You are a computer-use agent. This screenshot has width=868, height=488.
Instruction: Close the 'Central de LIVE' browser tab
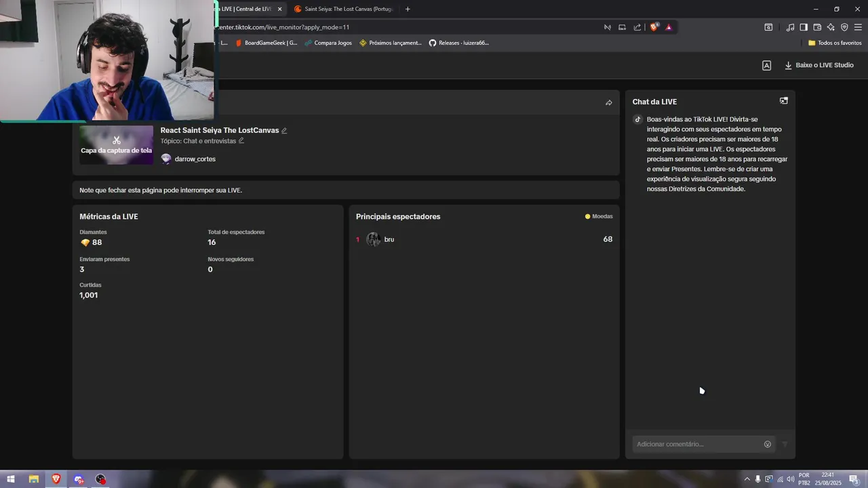[279, 9]
